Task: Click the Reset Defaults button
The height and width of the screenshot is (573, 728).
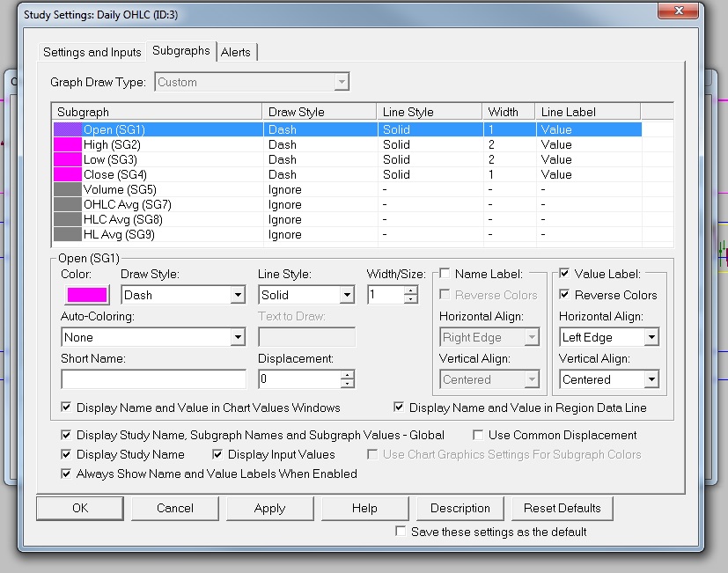Action: [563, 508]
